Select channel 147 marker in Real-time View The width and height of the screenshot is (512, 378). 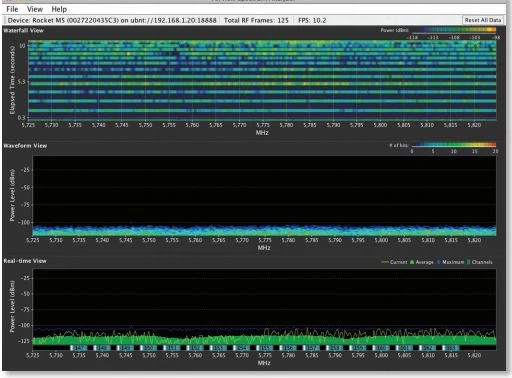coord(78,348)
